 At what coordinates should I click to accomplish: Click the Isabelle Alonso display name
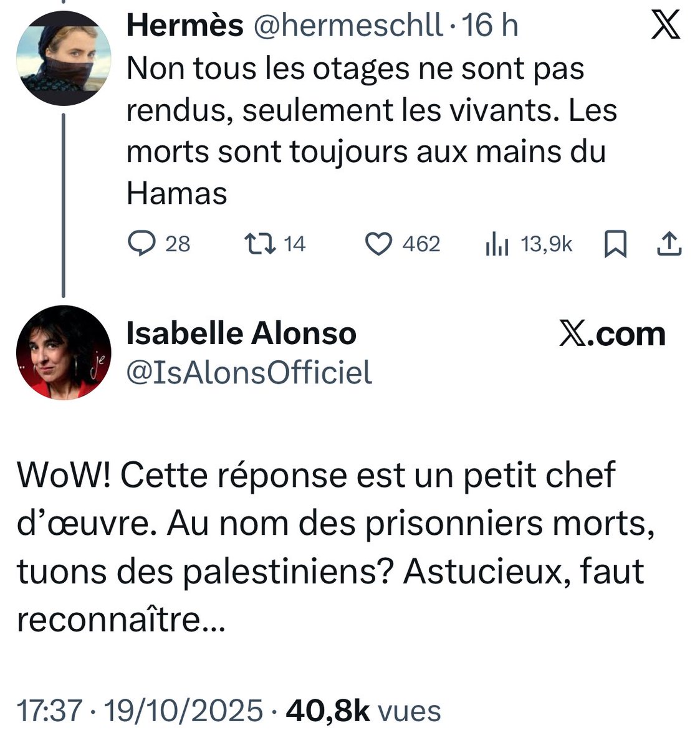tap(241, 333)
